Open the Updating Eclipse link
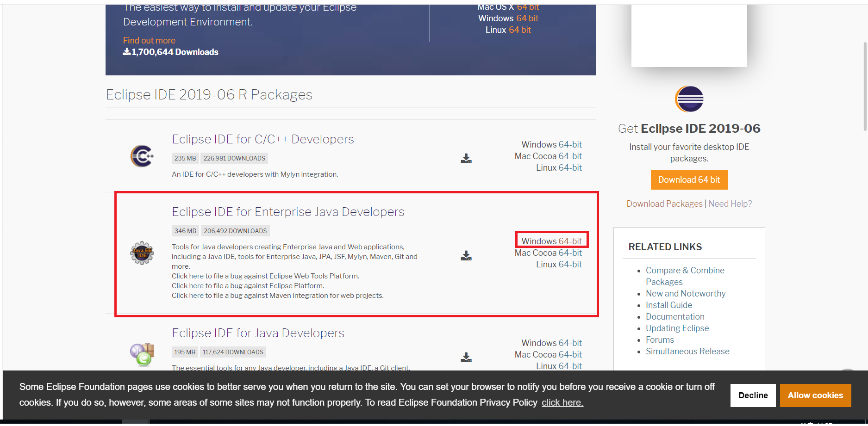Viewport: 868px width, 426px height. 677,328
